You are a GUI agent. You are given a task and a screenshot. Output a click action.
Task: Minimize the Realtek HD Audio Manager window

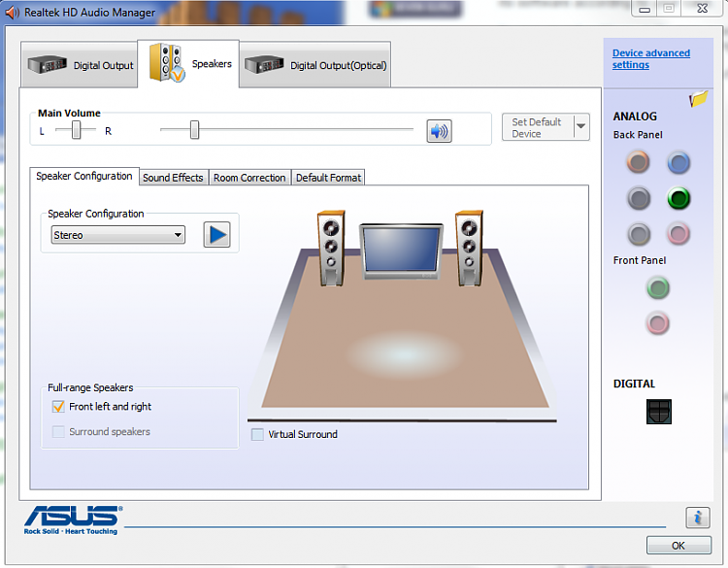pyautogui.click(x=645, y=9)
